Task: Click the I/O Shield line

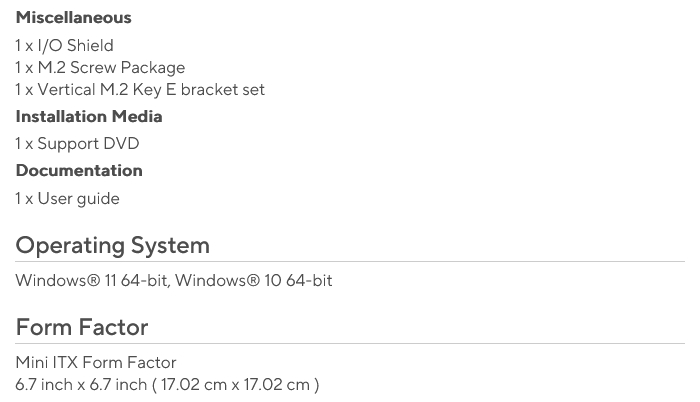Action: [x=64, y=46]
